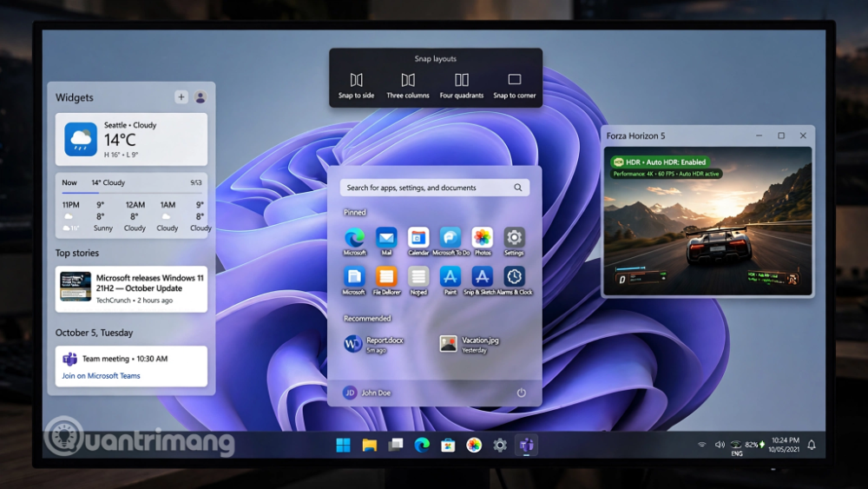Click the Pinned section label
868x489 pixels.
[x=355, y=212]
